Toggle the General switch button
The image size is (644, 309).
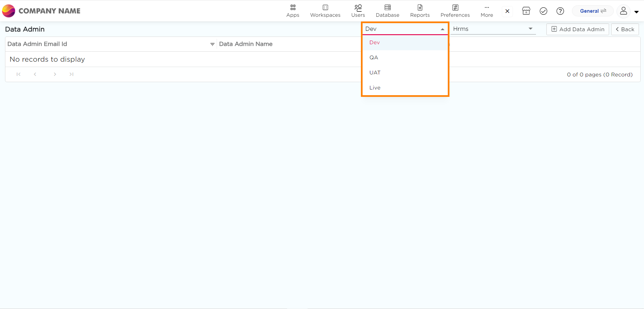(593, 11)
